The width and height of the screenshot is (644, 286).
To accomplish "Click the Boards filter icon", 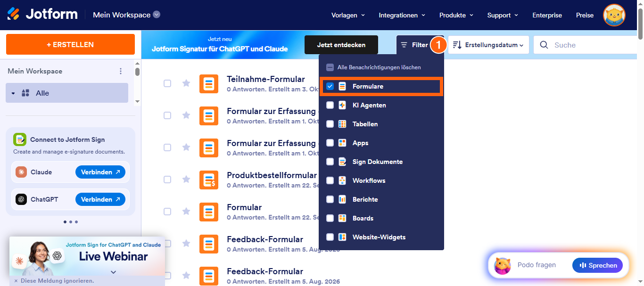I will [x=343, y=218].
